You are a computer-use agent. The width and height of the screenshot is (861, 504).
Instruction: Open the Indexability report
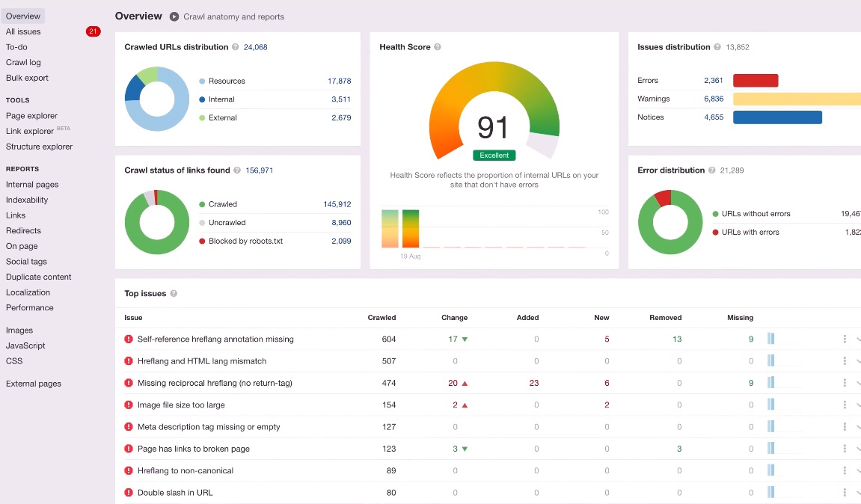point(27,200)
